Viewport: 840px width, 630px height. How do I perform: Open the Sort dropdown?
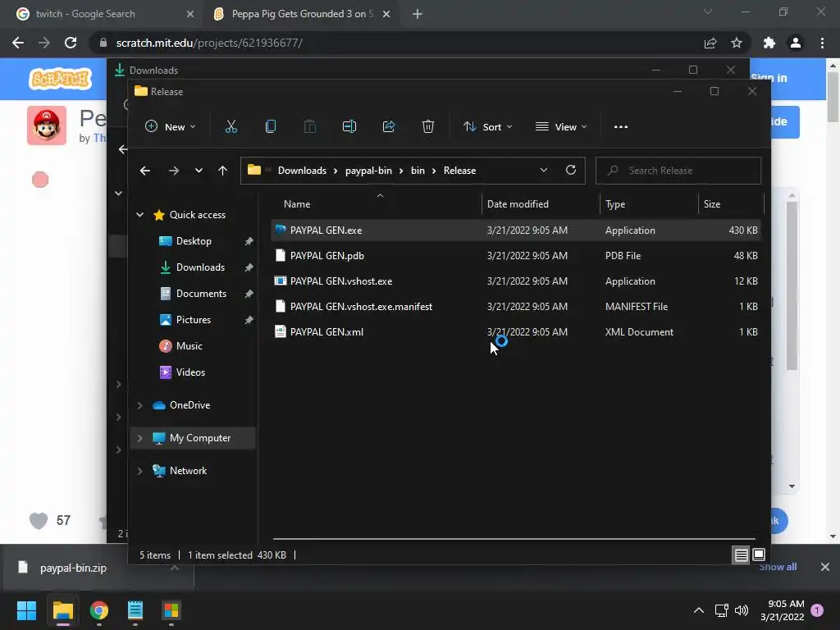pyautogui.click(x=487, y=127)
